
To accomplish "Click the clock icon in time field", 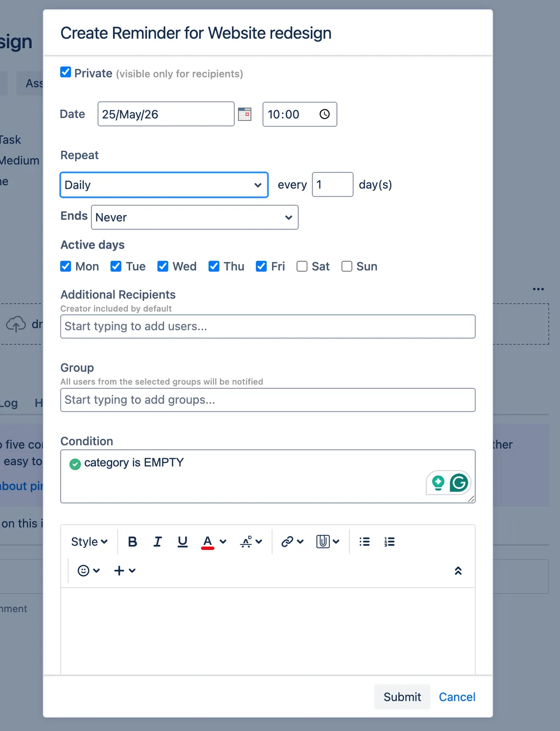I will click(x=324, y=114).
